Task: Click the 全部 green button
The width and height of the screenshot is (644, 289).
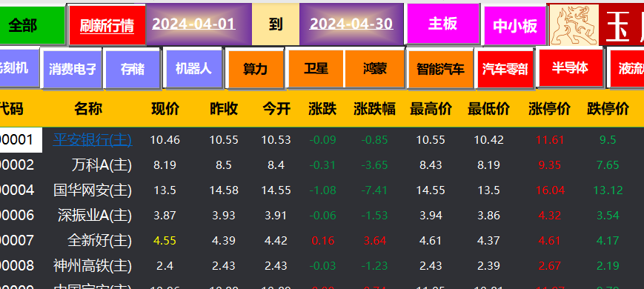Action: tap(32, 25)
